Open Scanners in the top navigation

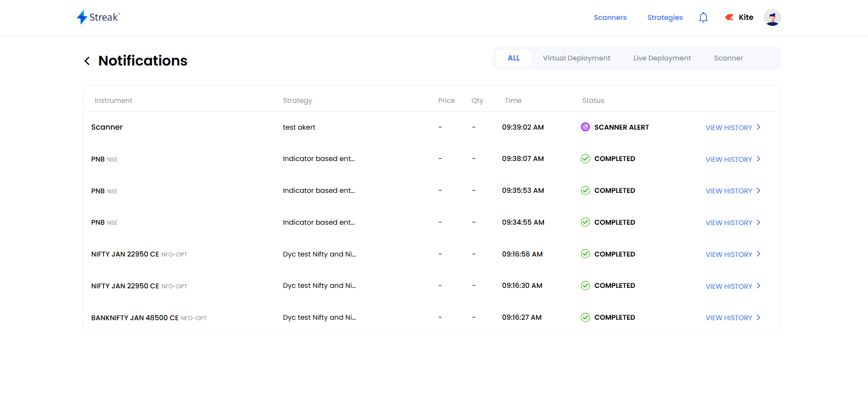[610, 18]
